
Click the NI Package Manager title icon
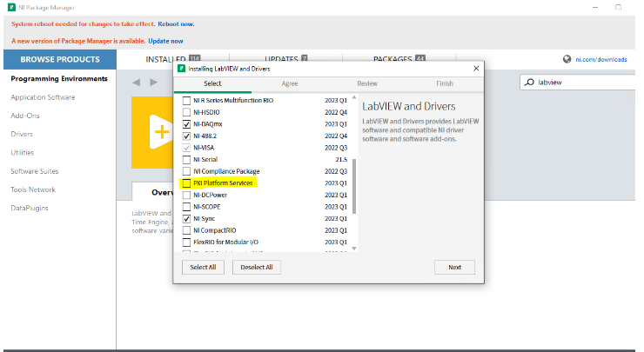pos(10,7)
